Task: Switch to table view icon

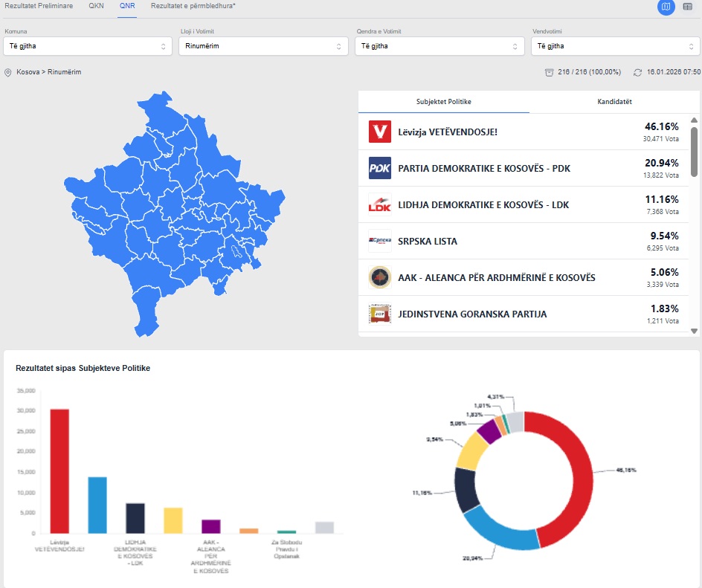Action: coord(687,7)
